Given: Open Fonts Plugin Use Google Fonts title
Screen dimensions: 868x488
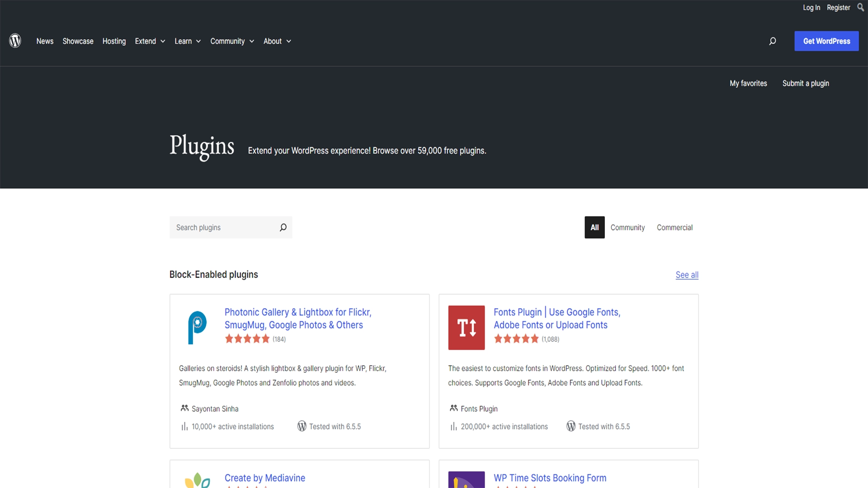Looking at the screenshot, I should point(557,319).
